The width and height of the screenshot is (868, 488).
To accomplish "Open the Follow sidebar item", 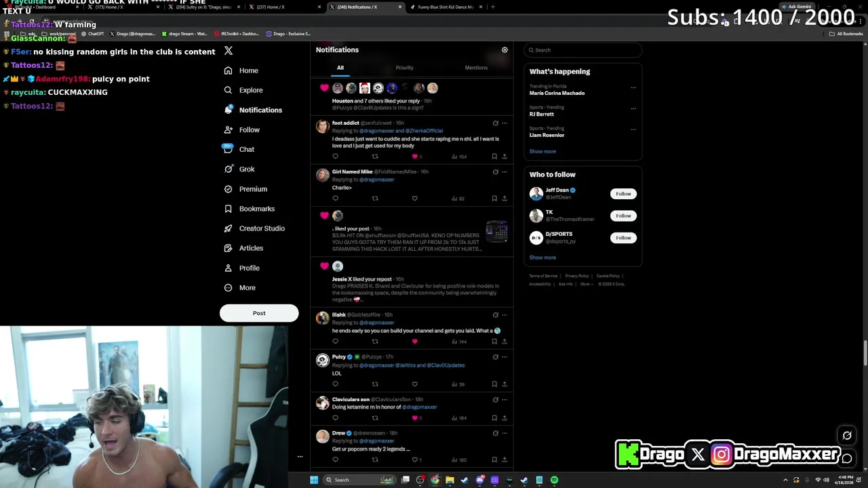I will 241,130.
